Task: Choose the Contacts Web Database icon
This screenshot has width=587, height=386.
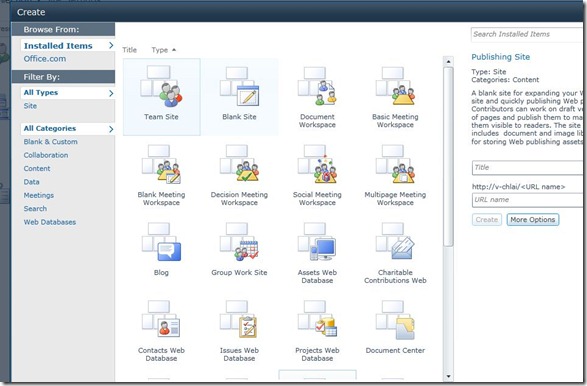Action: point(161,320)
